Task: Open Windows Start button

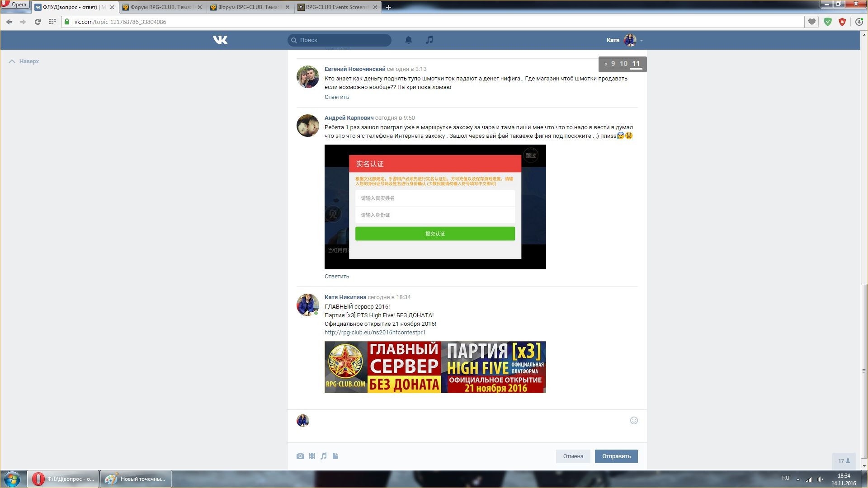Action: point(12,479)
